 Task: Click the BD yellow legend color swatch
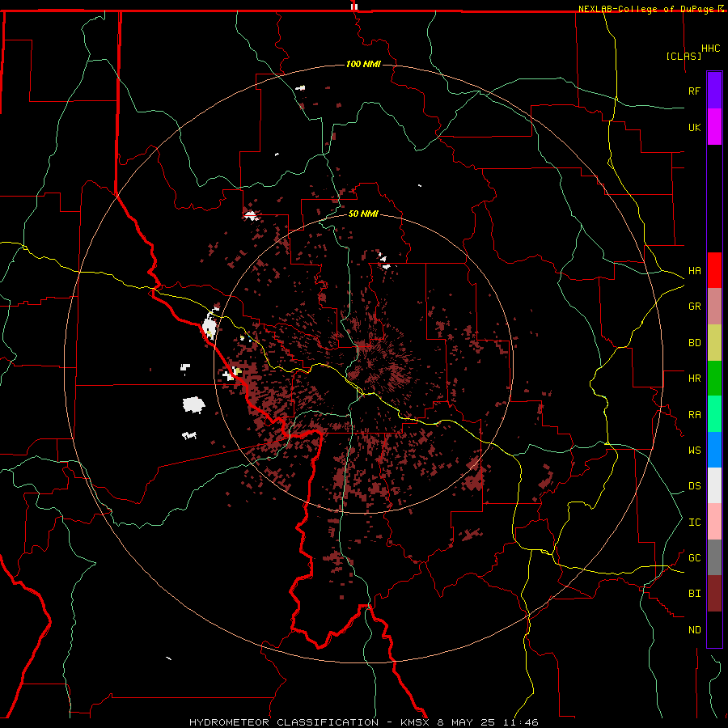[714, 342]
